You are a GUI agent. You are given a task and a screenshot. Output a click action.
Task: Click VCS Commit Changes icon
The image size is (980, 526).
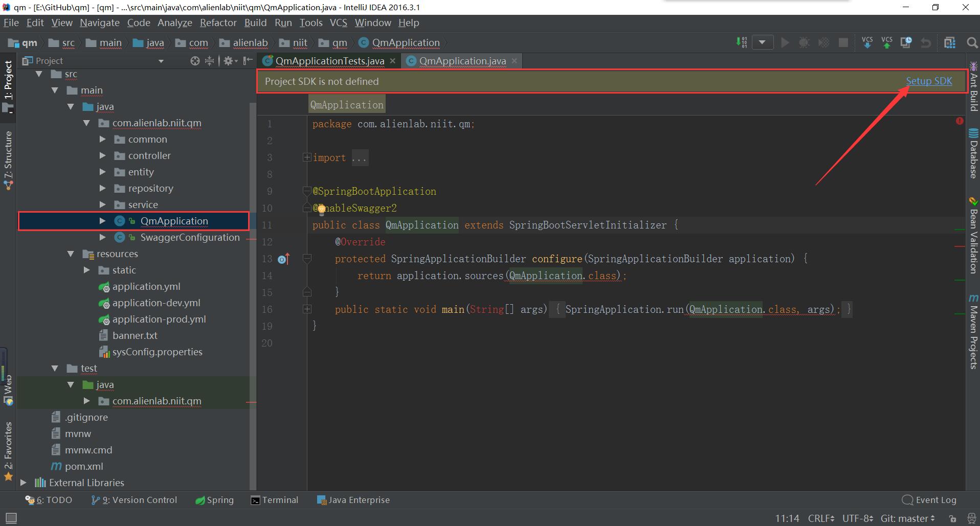[887, 42]
